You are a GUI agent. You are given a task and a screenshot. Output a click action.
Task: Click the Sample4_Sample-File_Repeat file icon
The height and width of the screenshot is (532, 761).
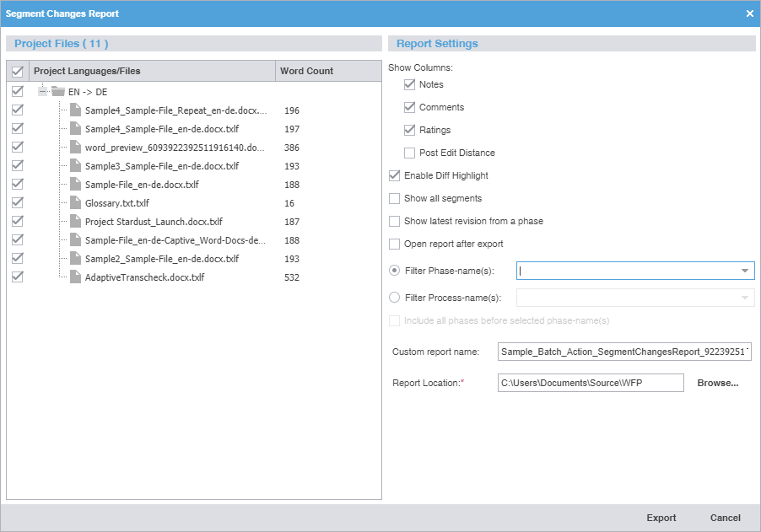pyautogui.click(x=76, y=110)
